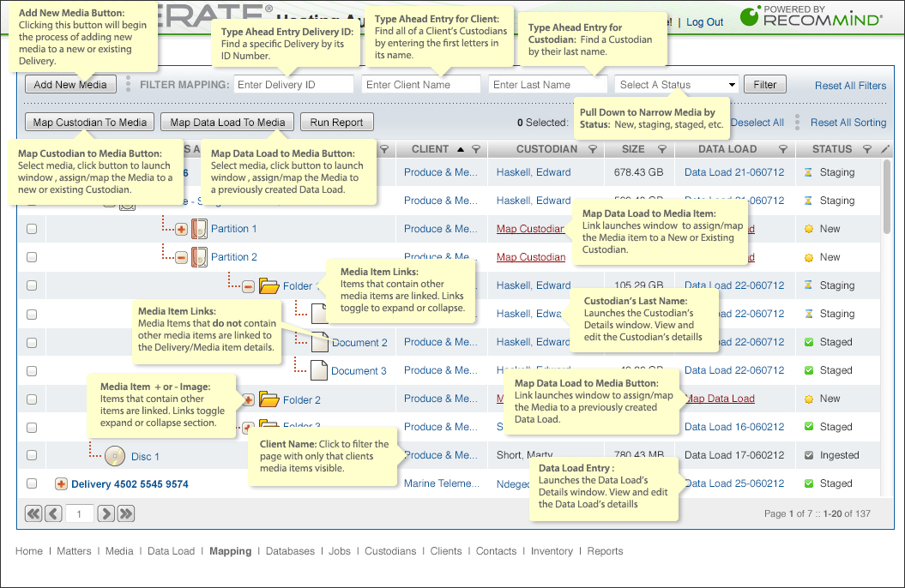Screen dimensions: 905x588
Task: Check the Partition 1 row checkbox
Action: pyautogui.click(x=32, y=229)
